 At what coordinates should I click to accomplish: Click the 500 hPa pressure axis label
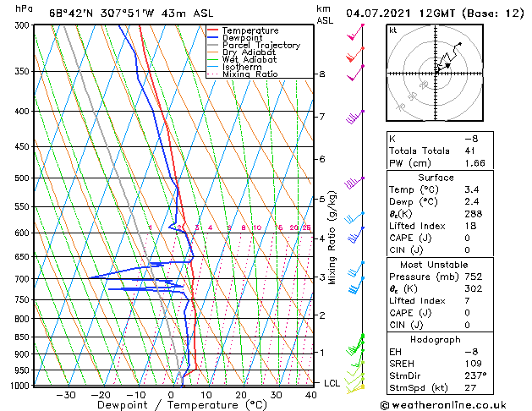23,178
